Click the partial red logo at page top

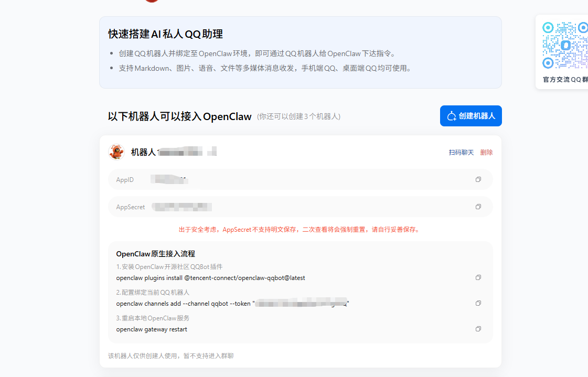pos(152,1)
